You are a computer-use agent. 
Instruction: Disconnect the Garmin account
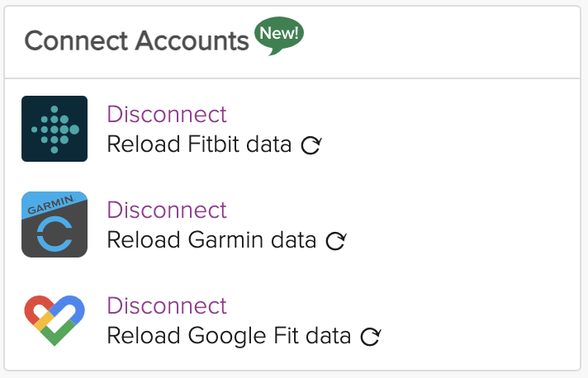click(x=167, y=210)
